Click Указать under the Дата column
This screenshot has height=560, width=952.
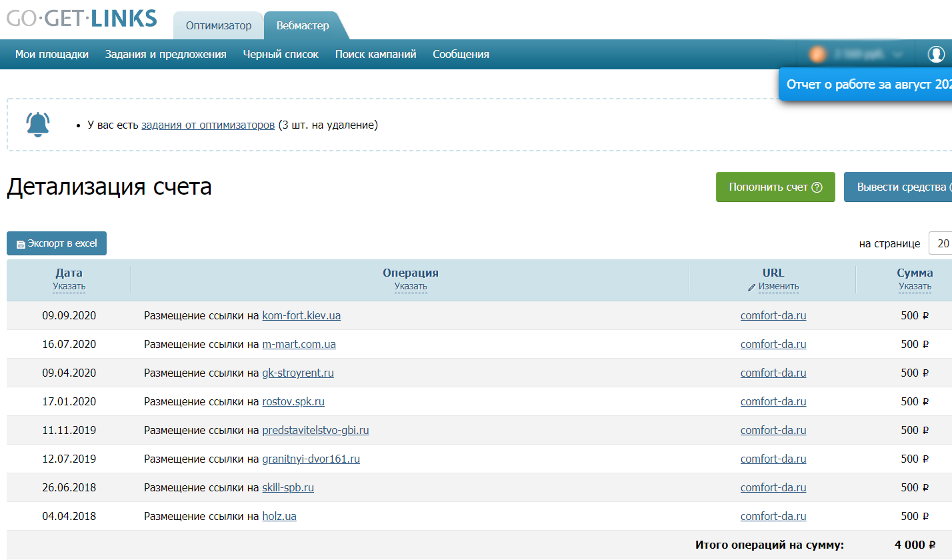(x=69, y=287)
